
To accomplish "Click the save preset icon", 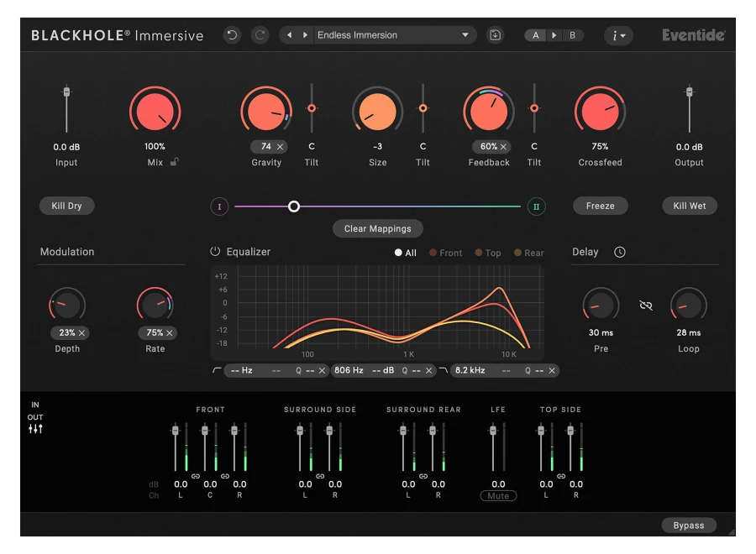I will [495, 35].
